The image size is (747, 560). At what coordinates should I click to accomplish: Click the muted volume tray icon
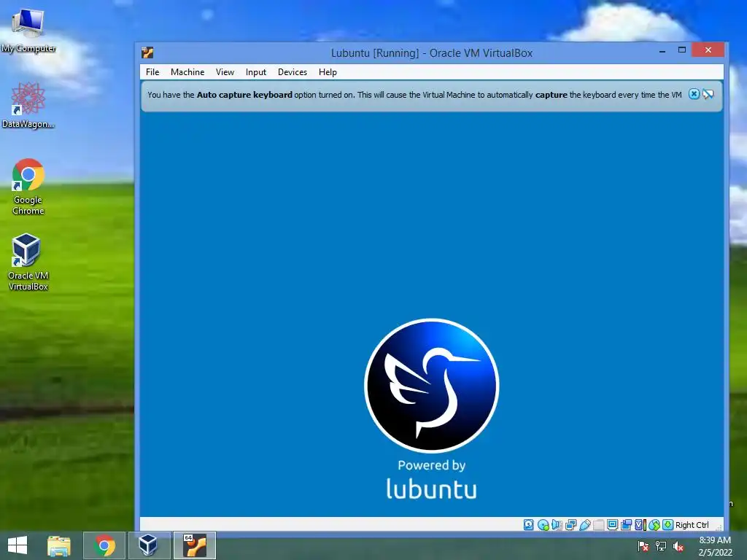pos(678,546)
